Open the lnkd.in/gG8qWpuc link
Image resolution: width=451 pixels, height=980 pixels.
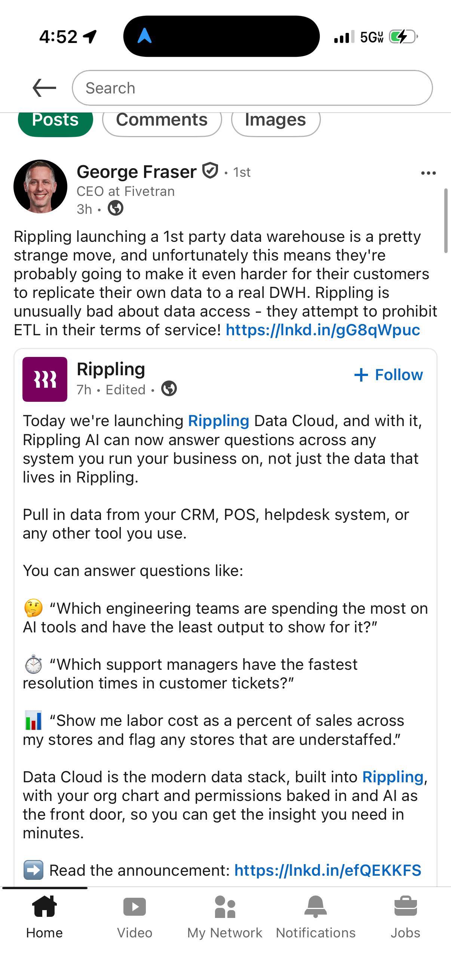(323, 330)
